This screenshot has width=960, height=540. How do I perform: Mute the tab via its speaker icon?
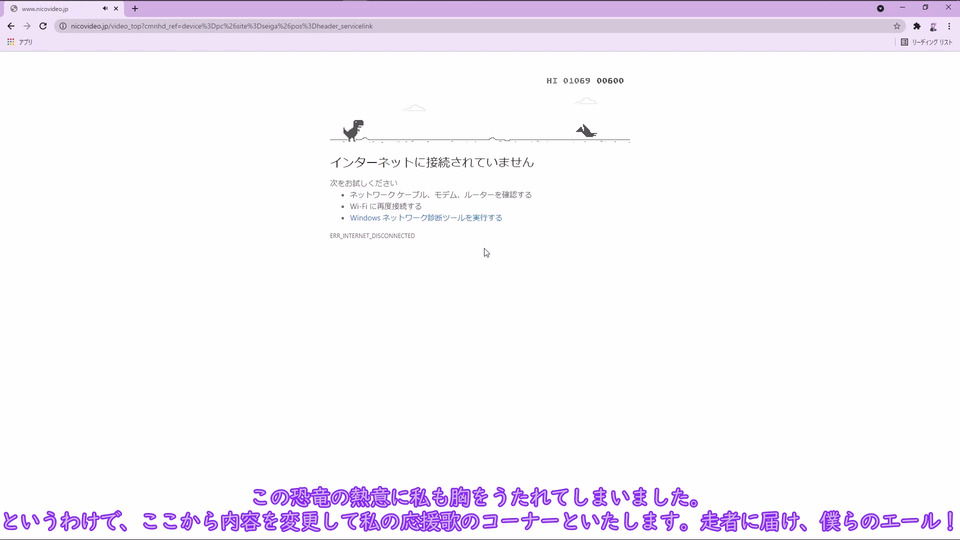pos(105,9)
